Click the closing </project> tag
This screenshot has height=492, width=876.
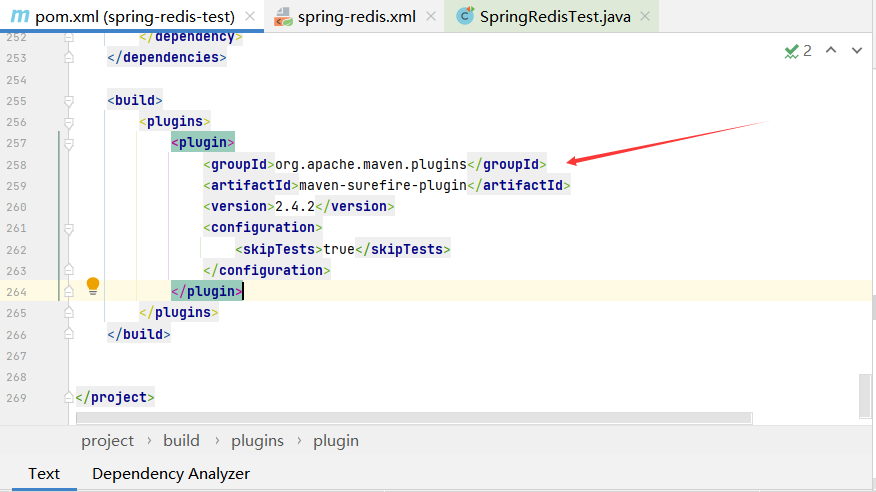click(115, 398)
